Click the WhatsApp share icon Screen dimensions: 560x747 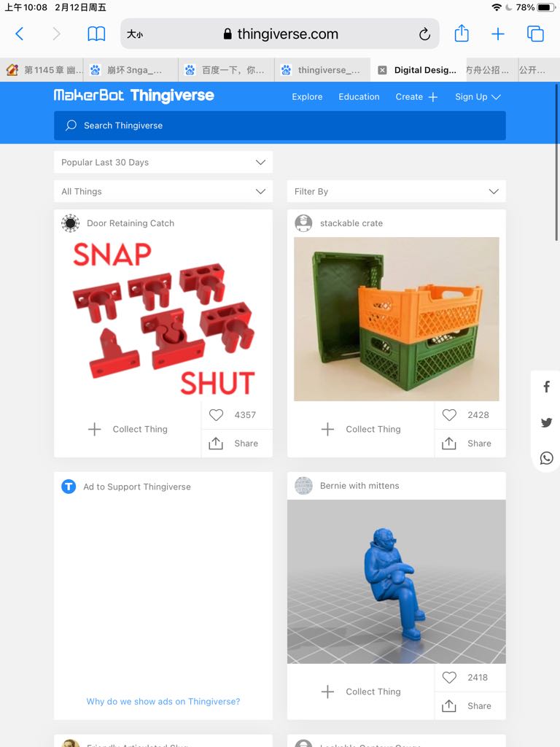(547, 458)
